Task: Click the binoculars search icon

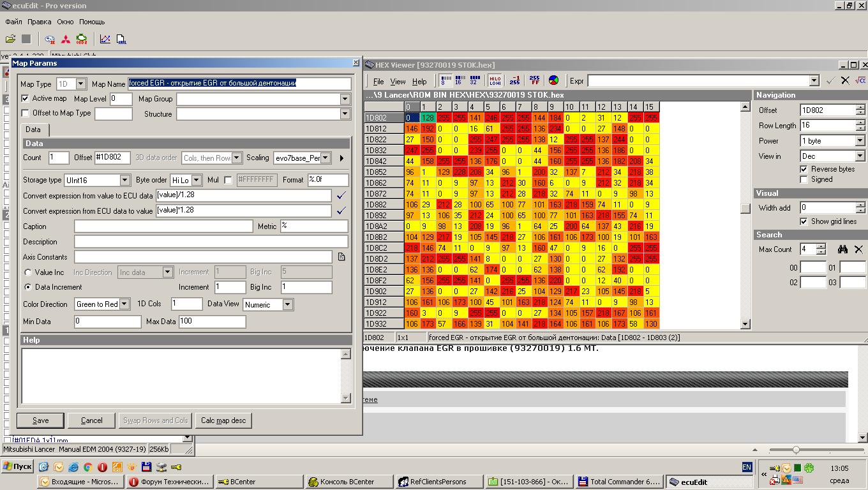Action: tap(842, 249)
